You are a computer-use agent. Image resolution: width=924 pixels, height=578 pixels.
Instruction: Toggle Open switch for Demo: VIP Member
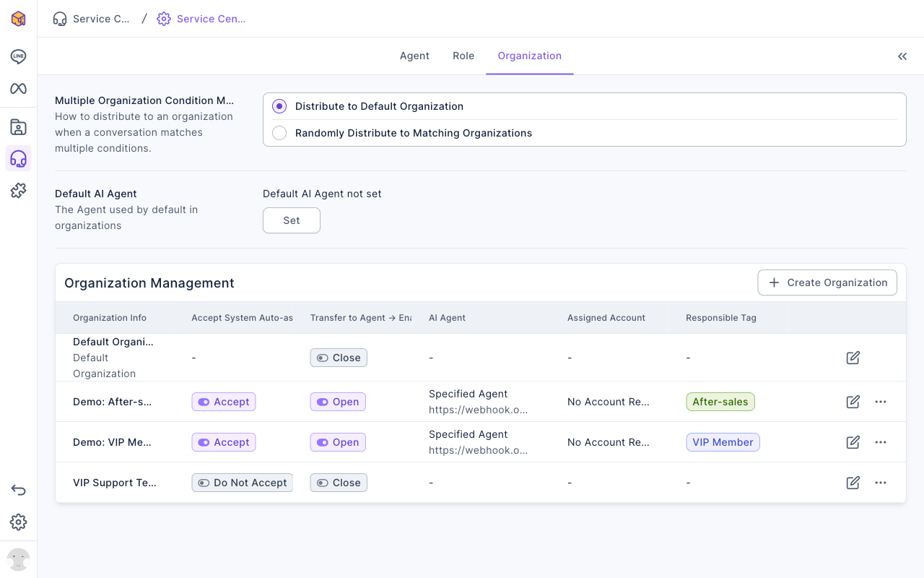(338, 442)
